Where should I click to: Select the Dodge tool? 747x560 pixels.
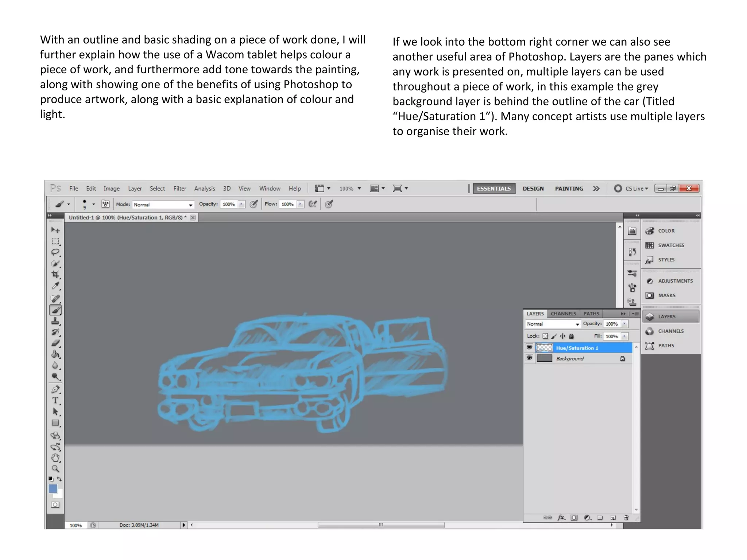click(55, 376)
